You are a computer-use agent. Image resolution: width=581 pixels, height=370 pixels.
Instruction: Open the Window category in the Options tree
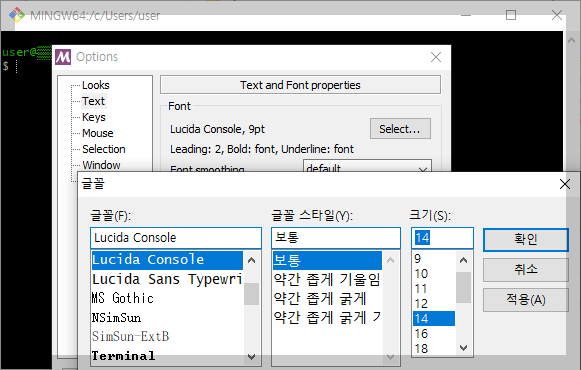tap(101, 165)
